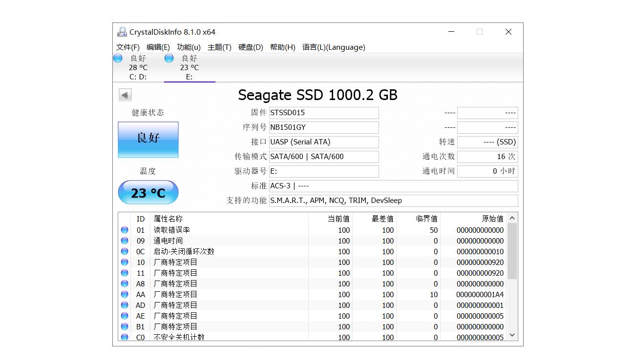Click the 23 °C temperature button
This screenshot has height=364, width=635.
click(148, 192)
